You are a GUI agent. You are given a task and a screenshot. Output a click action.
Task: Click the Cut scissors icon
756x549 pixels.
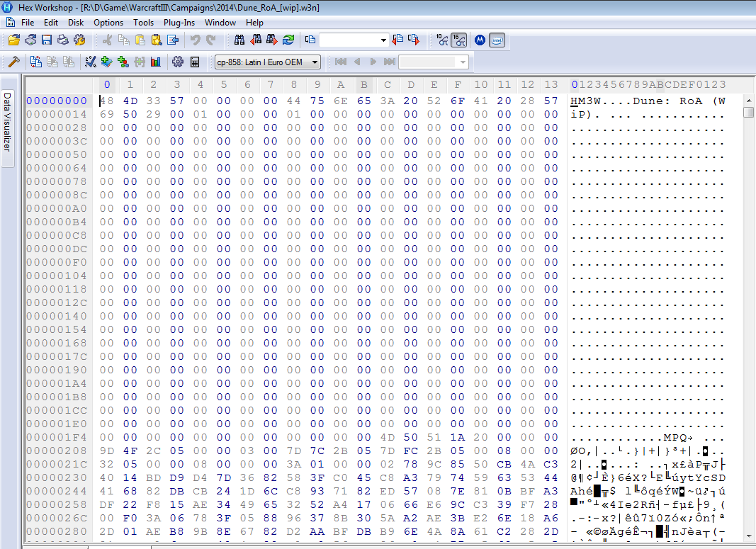pos(107,40)
